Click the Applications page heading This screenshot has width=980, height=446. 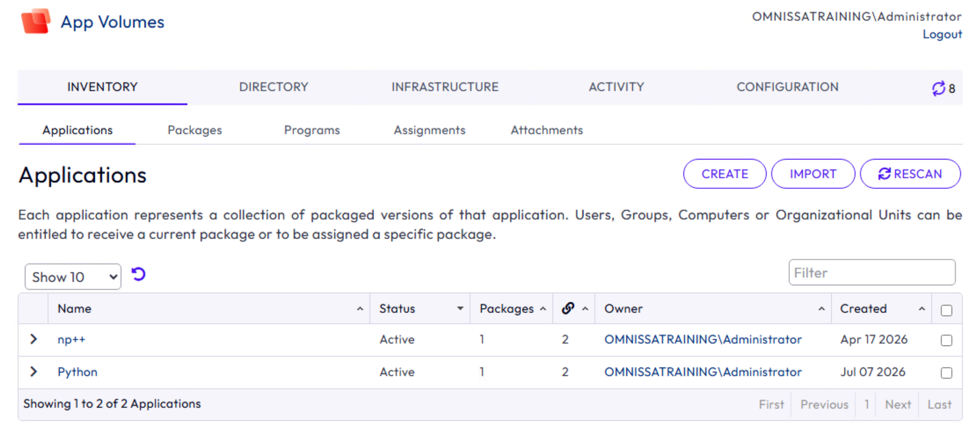[83, 175]
